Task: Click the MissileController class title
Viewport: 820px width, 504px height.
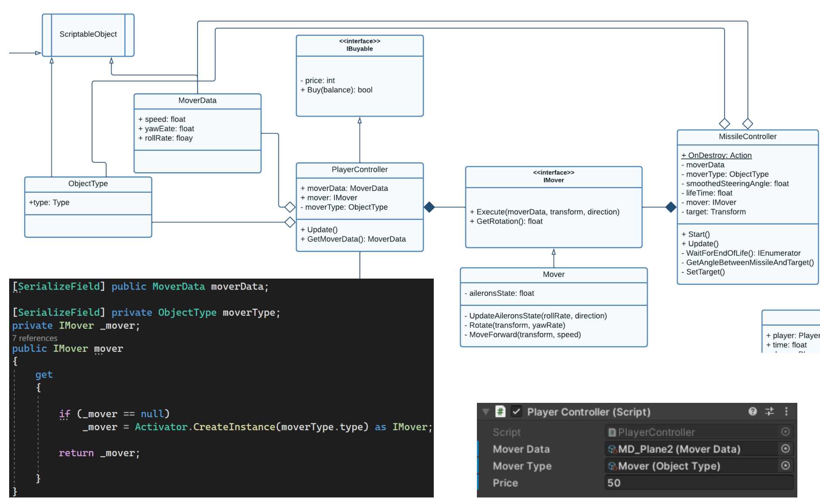Action: [747, 136]
